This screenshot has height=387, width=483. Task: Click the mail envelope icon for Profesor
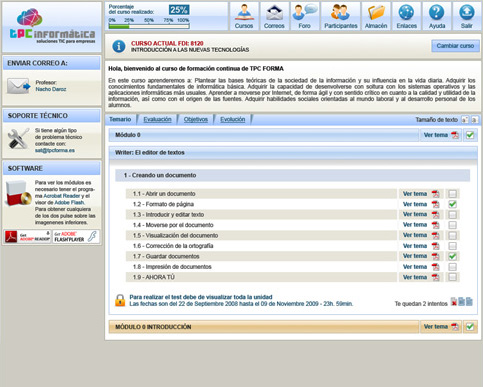[18, 86]
